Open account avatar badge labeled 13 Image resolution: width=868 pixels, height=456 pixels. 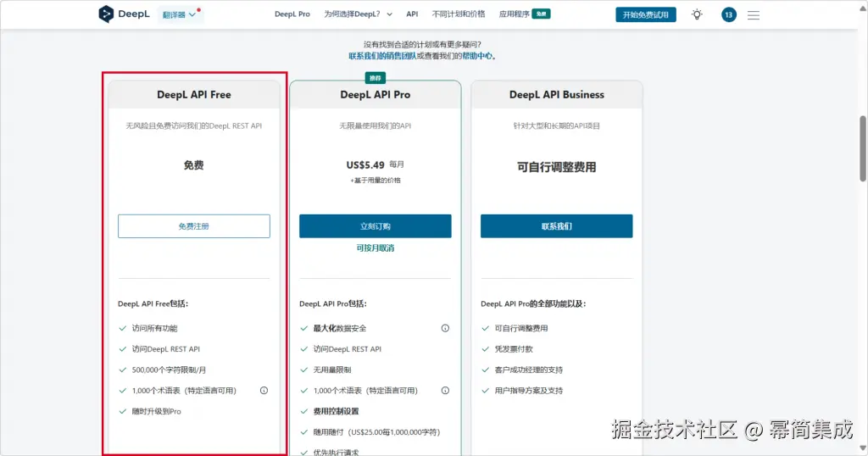point(728,15)
